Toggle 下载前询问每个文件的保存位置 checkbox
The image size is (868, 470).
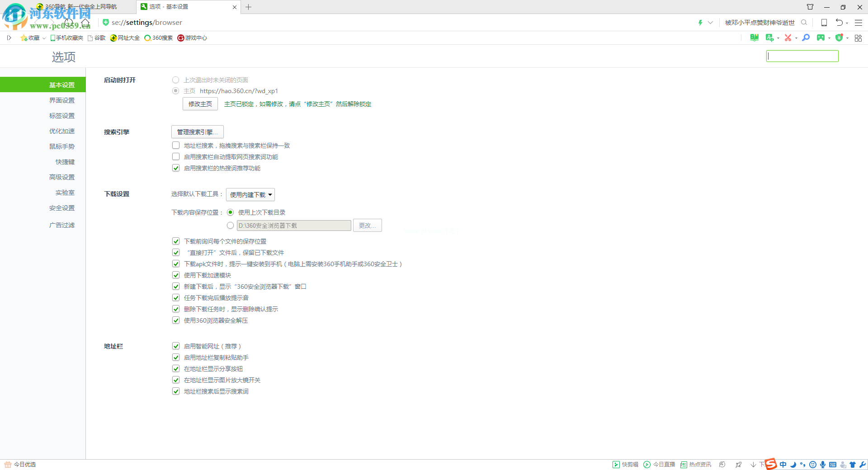click(176, 241)
